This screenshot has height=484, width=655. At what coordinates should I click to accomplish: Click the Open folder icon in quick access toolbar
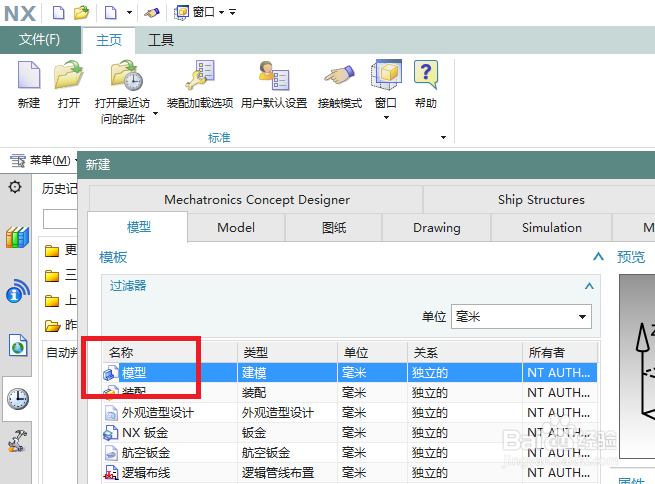81,13
